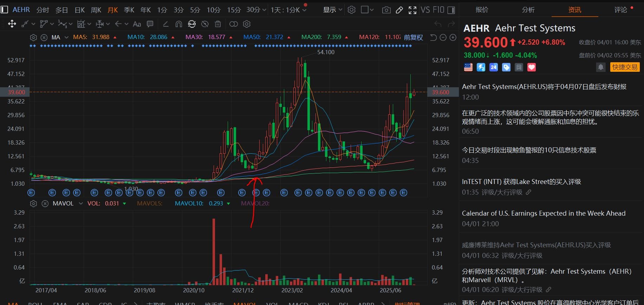The image size is (644, 305).
Task: Open the MA indicator type dropdown
Action: point(66,37)
